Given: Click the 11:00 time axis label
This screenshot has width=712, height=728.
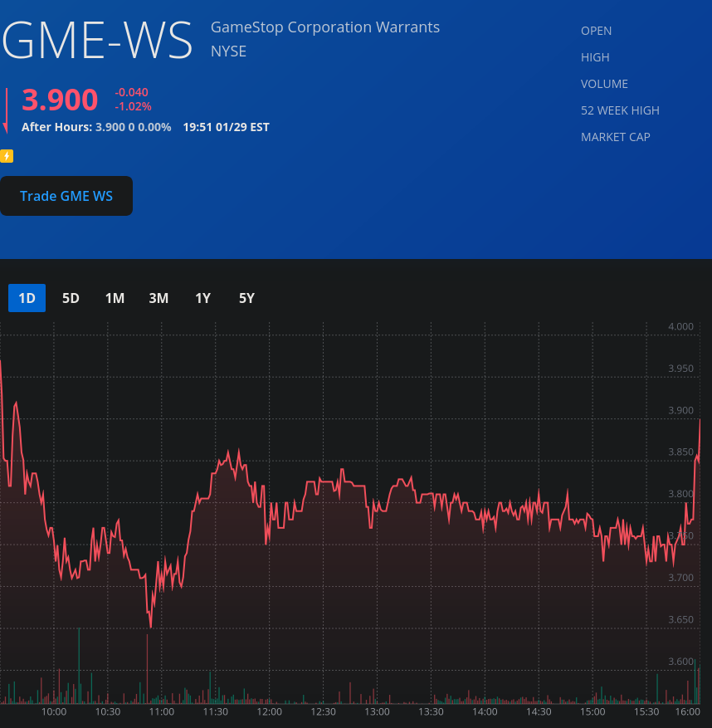Looking at the screenshot, I should point(162,711).
